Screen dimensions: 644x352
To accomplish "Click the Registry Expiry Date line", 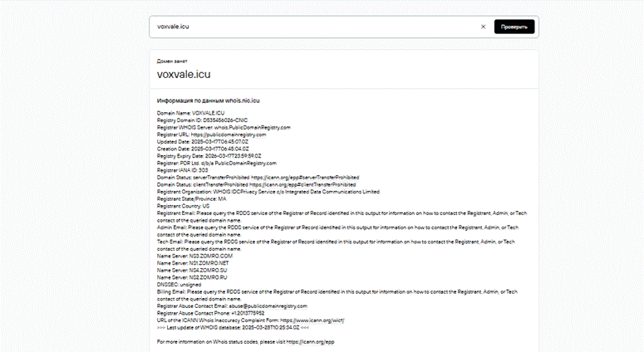I will point(209,156).
